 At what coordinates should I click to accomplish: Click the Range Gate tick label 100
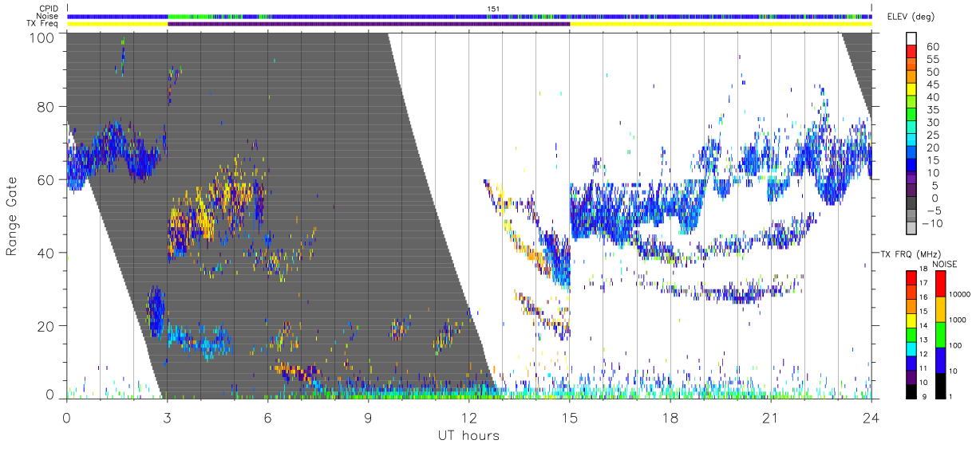(41, 37)
